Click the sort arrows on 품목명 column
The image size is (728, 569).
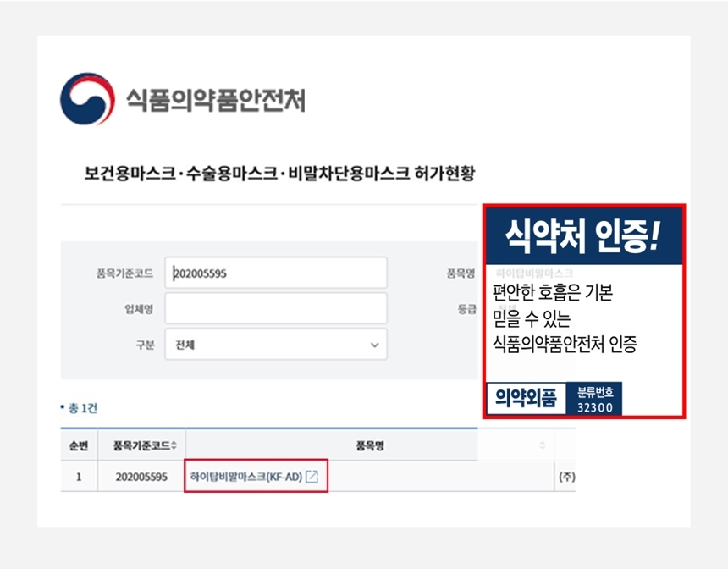pyautogui.click(x=542, y=445)
